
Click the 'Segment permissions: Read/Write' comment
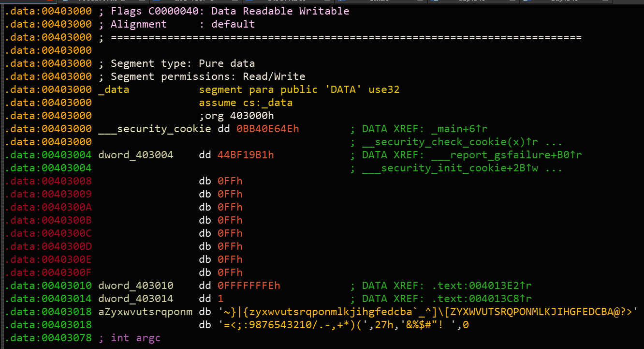tap(202, 76)
